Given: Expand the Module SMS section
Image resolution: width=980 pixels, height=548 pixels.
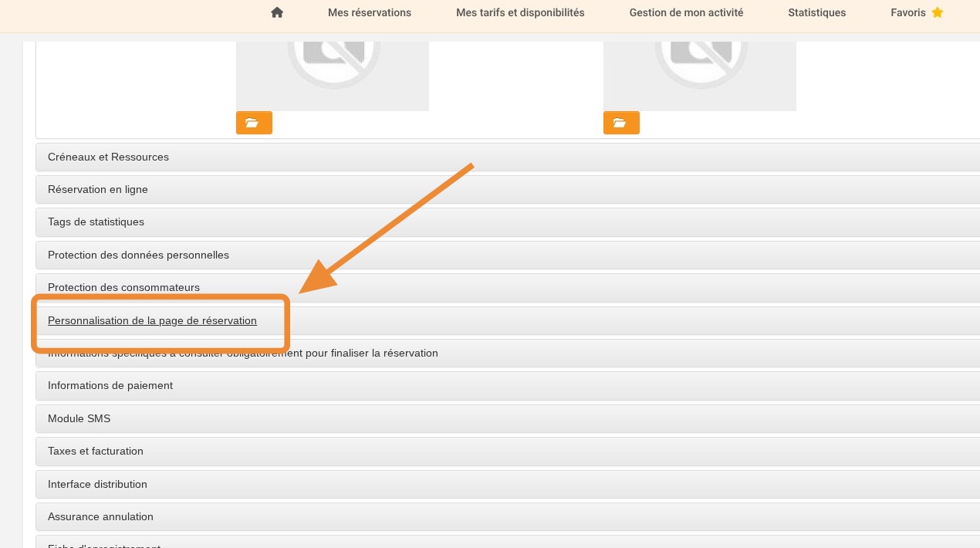Looking at the screenshot, I should (x=508, y=418).
